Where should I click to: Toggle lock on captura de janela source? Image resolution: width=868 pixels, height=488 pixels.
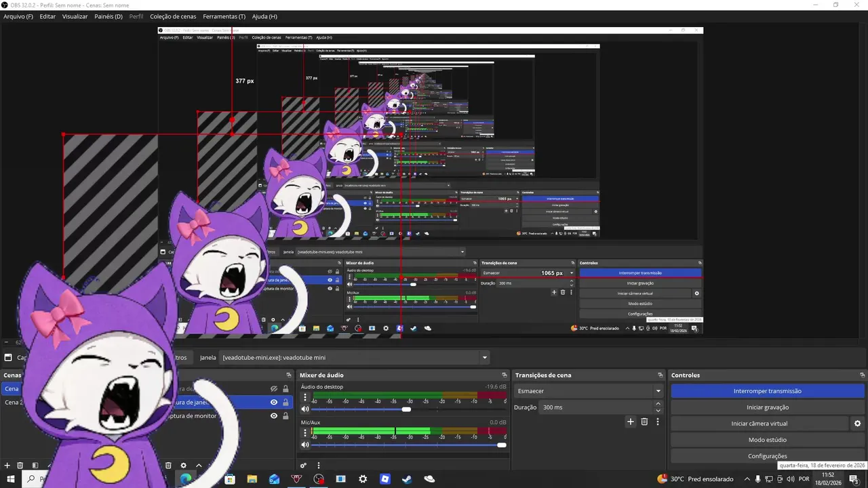coord(285,402)
